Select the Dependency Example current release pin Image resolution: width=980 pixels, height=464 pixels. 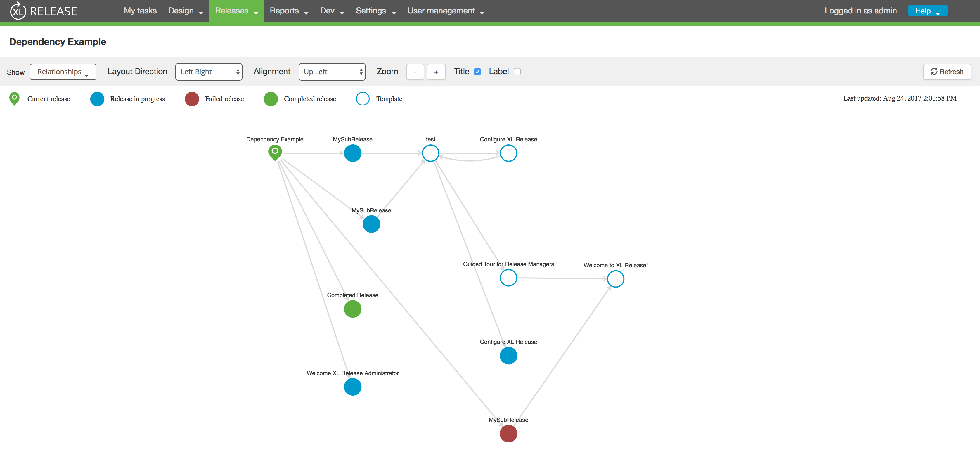(275, 152)
